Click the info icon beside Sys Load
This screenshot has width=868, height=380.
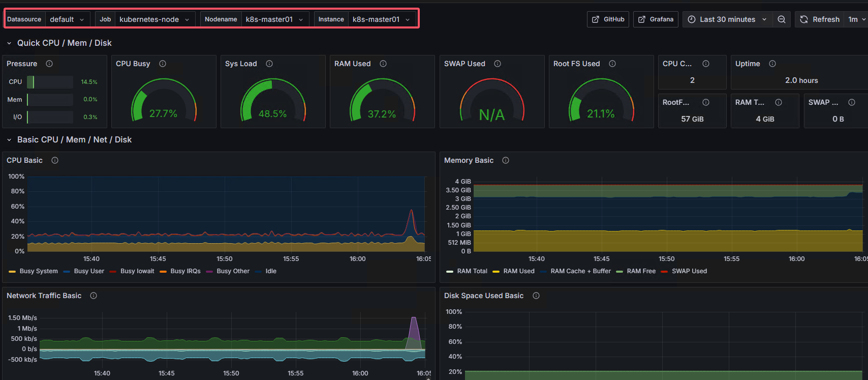tap(269, 64)
